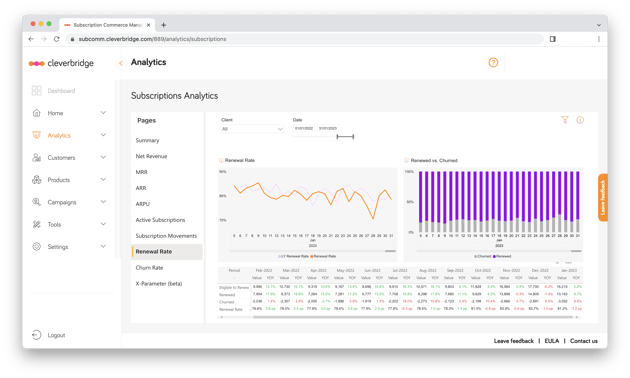Open a new browser tab with plus
Image resolution: width=630 pixels, height=378 pixels.
point(164,25)
